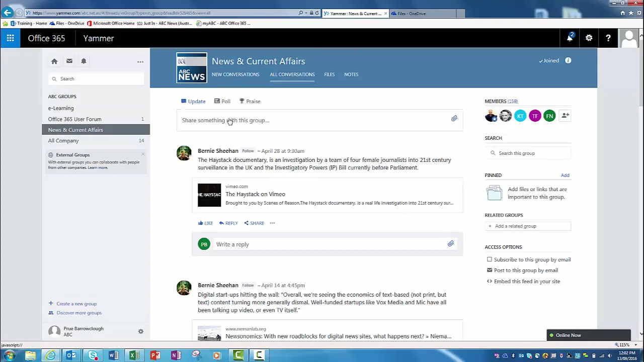The width and height of the screenshot is (644, 362).
Task: Select News & Current Affairs in sidebar
Action: 96,130
